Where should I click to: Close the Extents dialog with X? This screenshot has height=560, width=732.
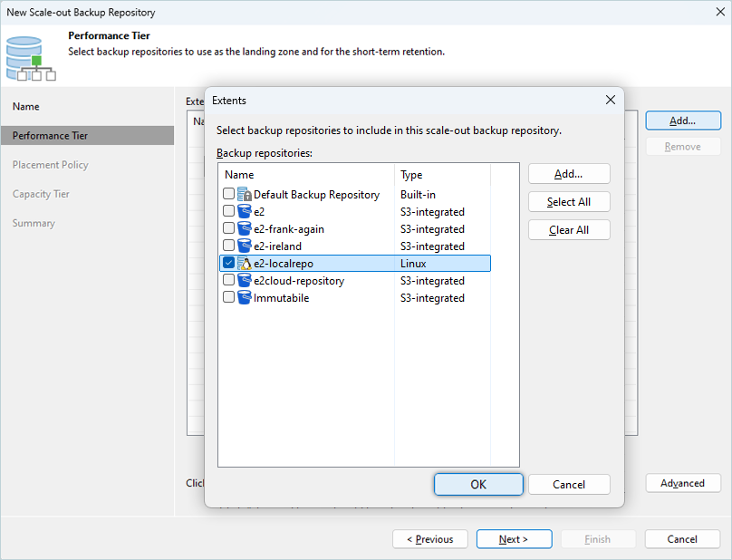(x=610, y=101)
